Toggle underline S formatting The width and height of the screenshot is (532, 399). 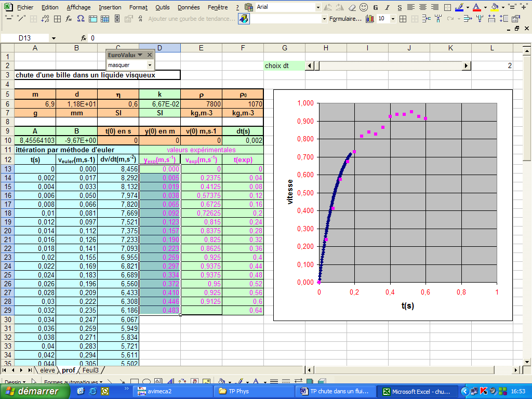tap(398, 8)
